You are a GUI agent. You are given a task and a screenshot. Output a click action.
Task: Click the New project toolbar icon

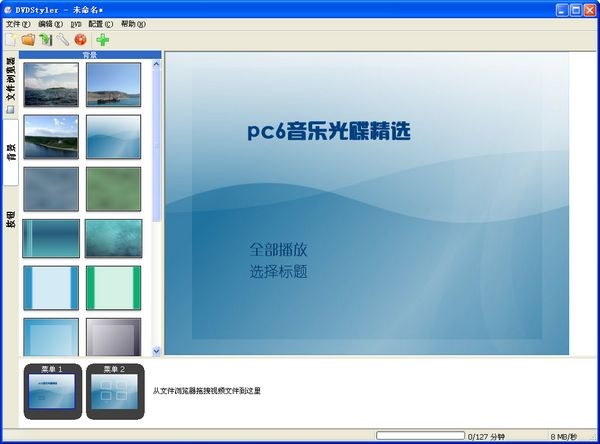(11, 40)
